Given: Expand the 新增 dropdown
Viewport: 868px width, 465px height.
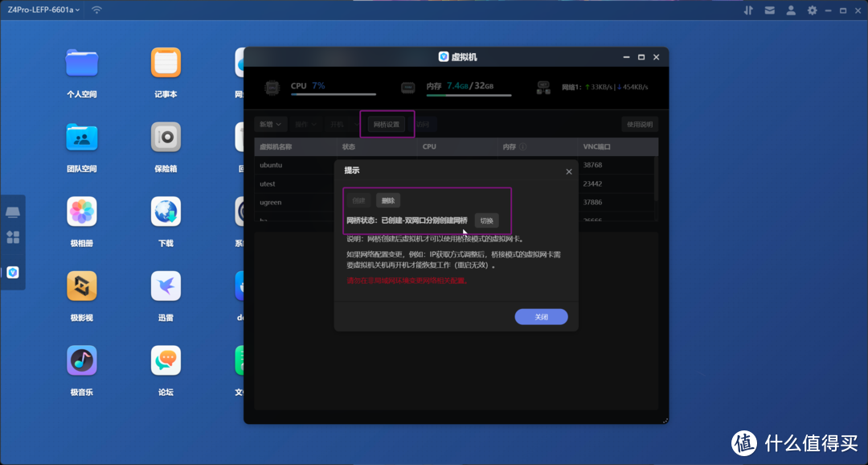Looking at the screenshot, I should [x=270, y=125].
